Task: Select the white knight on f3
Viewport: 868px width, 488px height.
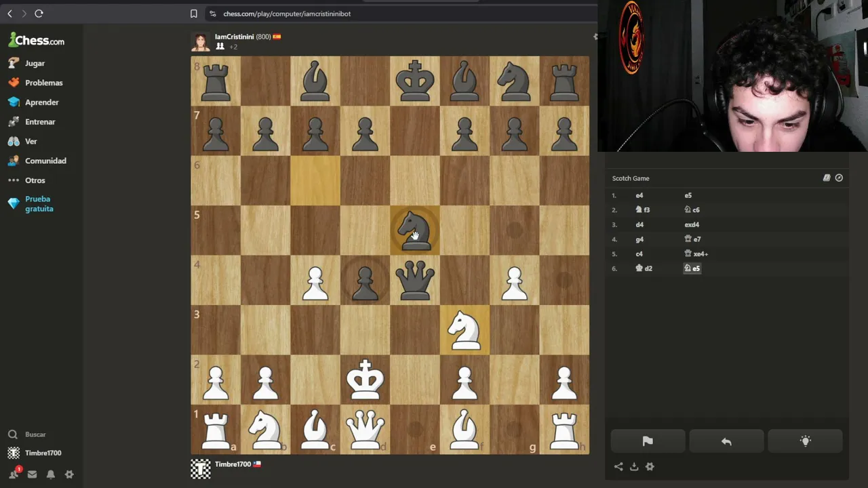Action: tap(465, 330)
